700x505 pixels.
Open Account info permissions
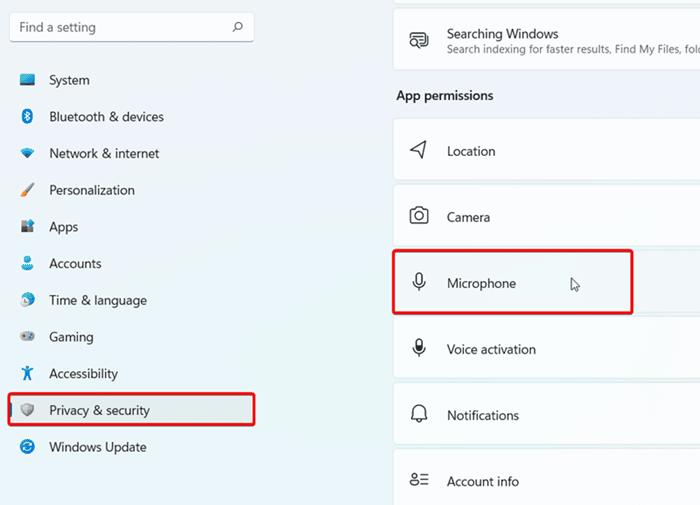(482, 481)
